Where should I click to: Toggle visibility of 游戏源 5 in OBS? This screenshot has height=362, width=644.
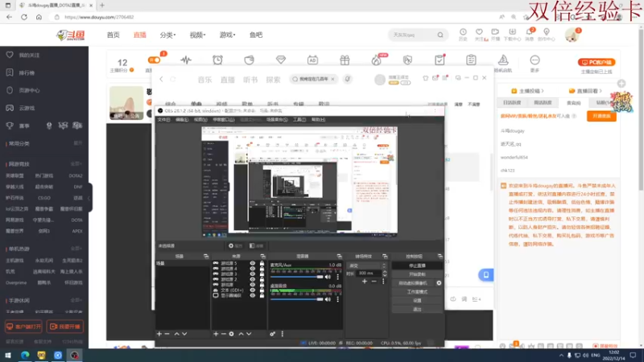tap(253, 264)
